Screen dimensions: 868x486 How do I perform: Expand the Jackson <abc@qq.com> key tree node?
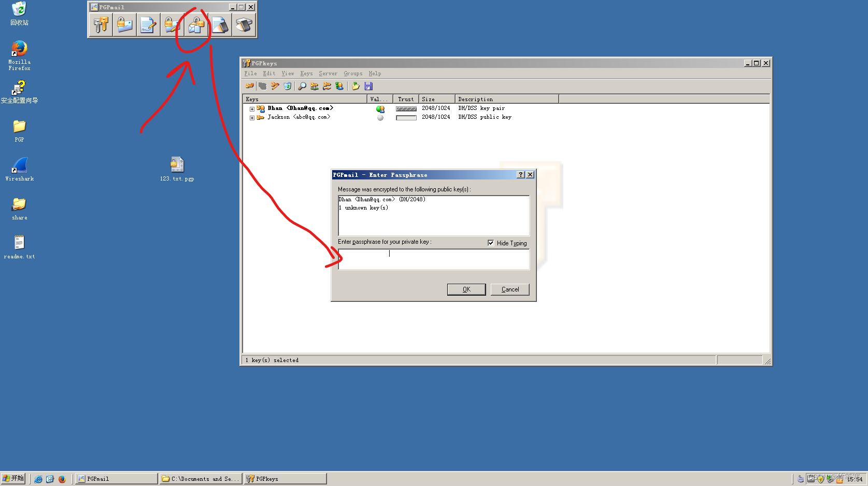[x=252, y=118]
